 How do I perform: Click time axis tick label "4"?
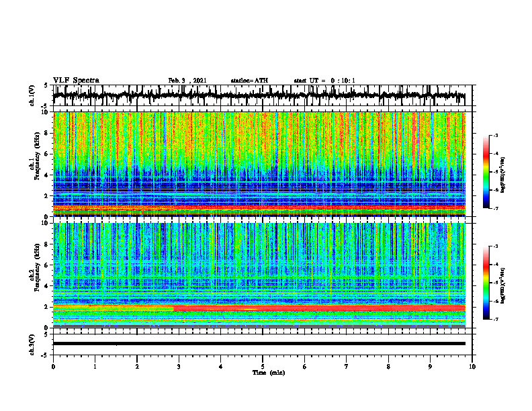221,367
